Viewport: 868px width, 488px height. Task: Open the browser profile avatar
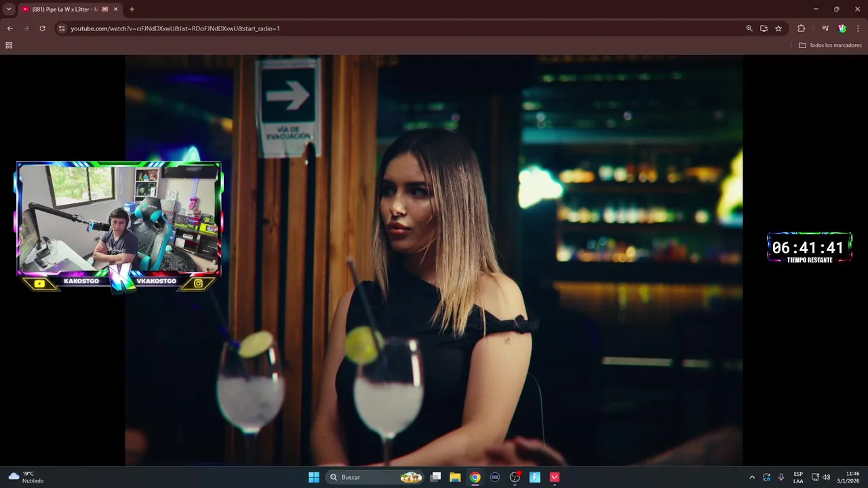pos(842,28)
